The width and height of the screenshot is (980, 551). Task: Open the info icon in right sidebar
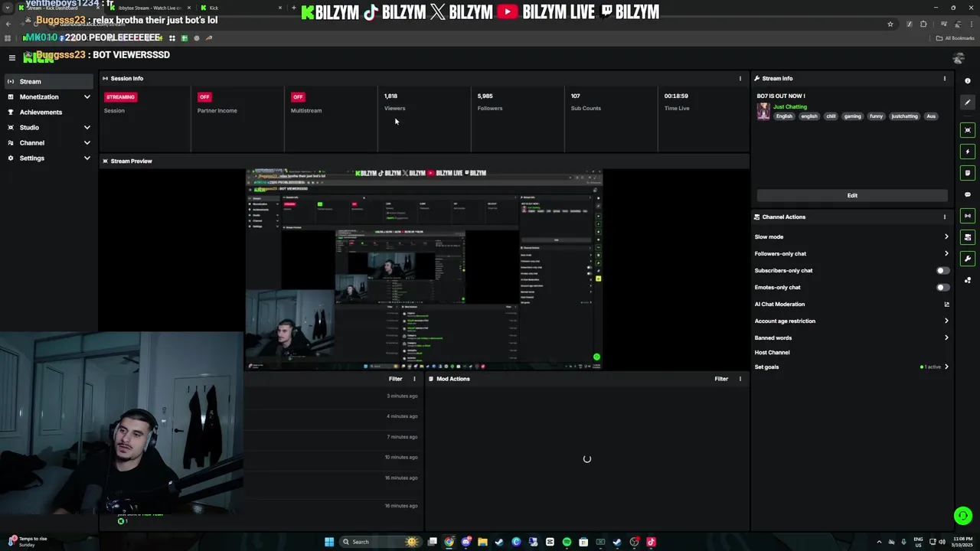(x=968, y=81)
